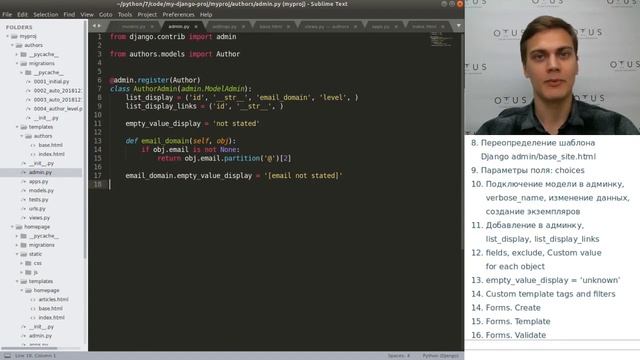This screenshot has height=360, width=640.
Task: Click the sidebar horizontal scrollbar
Action: (29, 348)
